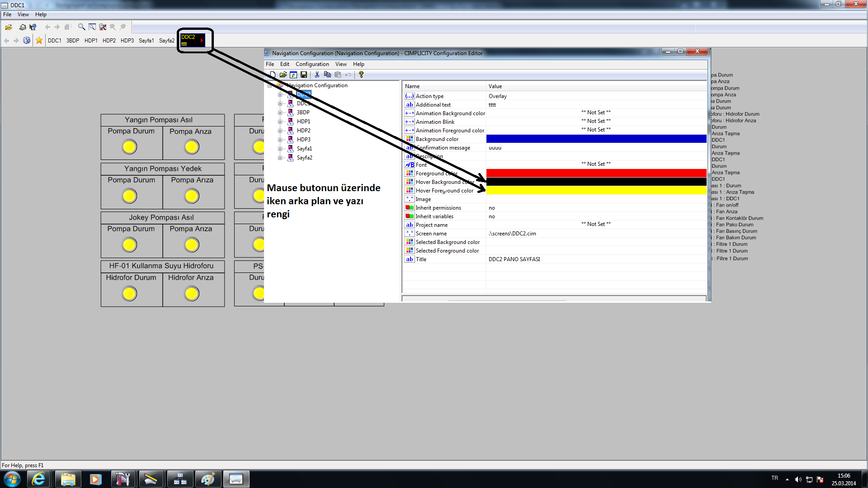Screen dimensions: 868x488
Task: Select the Sayfa2 item in tree
Action: (x=304, y=158)
